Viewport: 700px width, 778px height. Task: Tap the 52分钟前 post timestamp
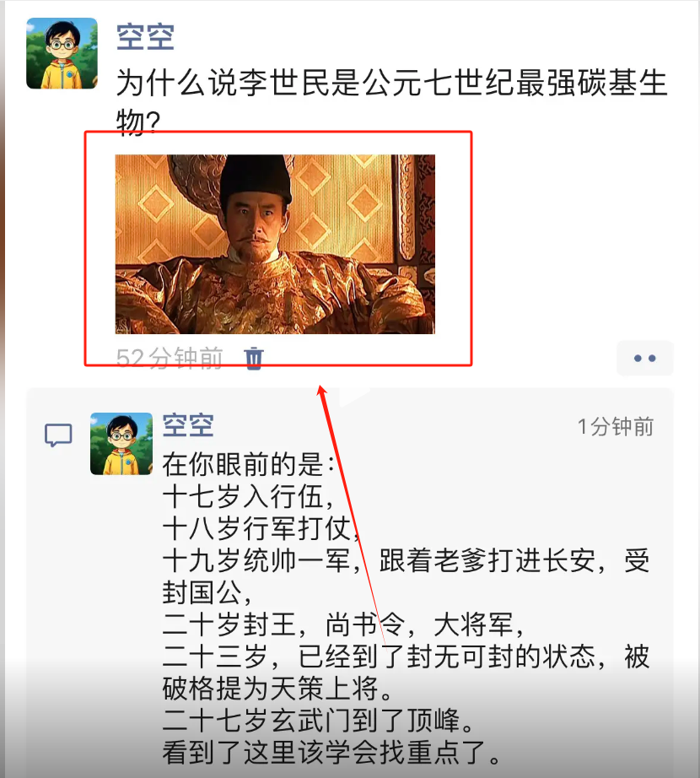point(170,359)
